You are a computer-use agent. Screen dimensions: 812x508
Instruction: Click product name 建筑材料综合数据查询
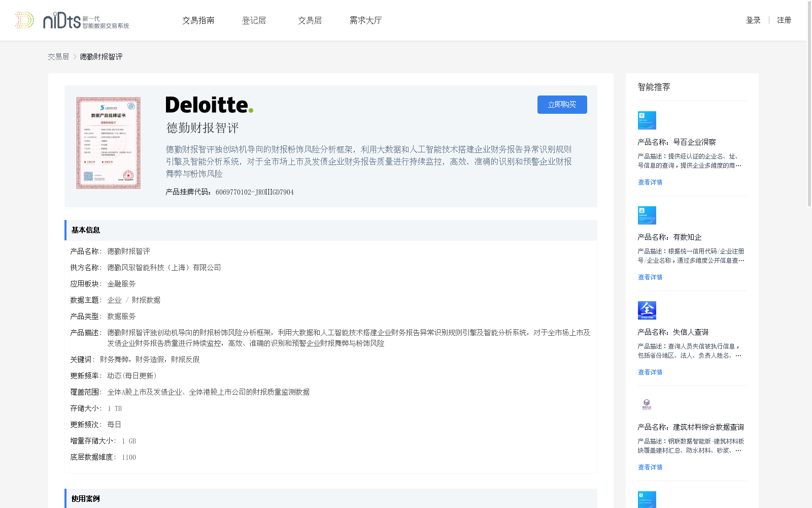coord(708,427)
